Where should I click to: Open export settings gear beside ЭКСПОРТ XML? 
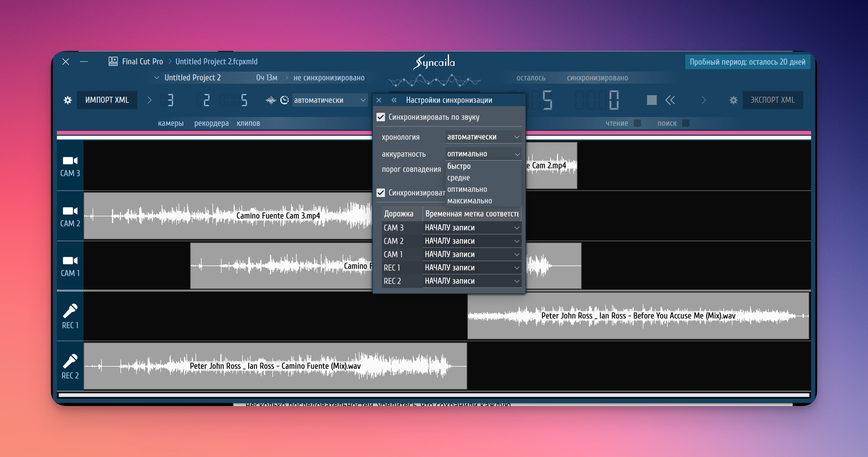pyautogui.click(x=733, y=100)
